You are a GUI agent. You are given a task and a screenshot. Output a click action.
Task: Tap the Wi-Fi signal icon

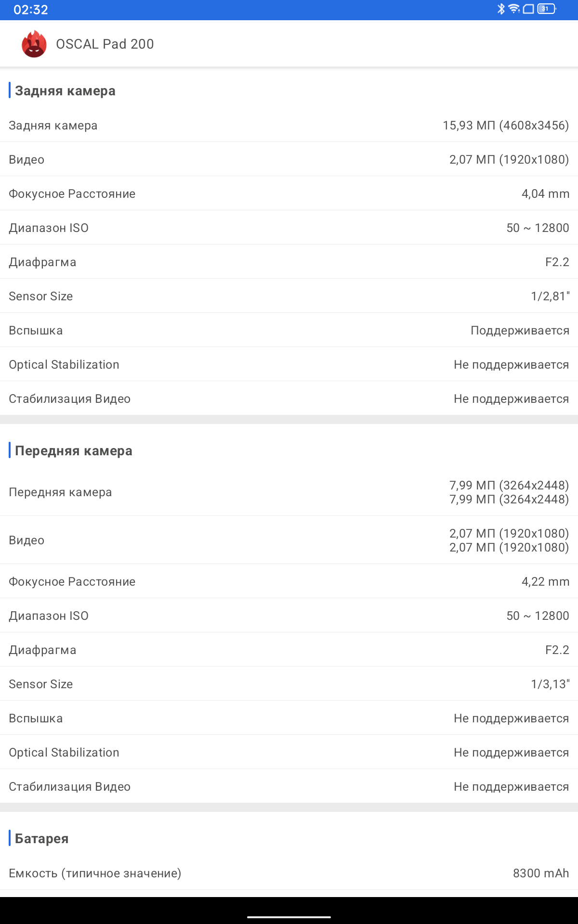click(514, 9)
